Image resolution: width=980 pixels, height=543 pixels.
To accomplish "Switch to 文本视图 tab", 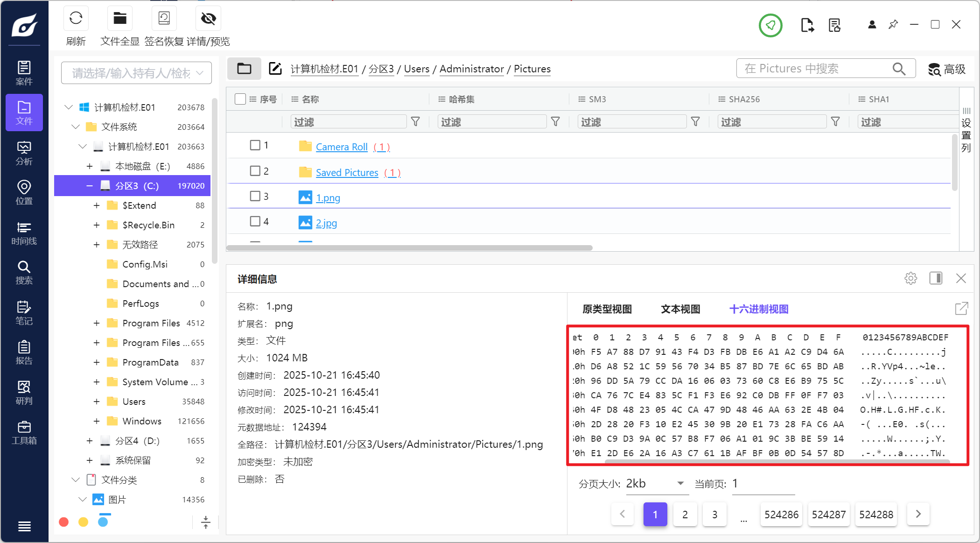I will coord(680,309).
